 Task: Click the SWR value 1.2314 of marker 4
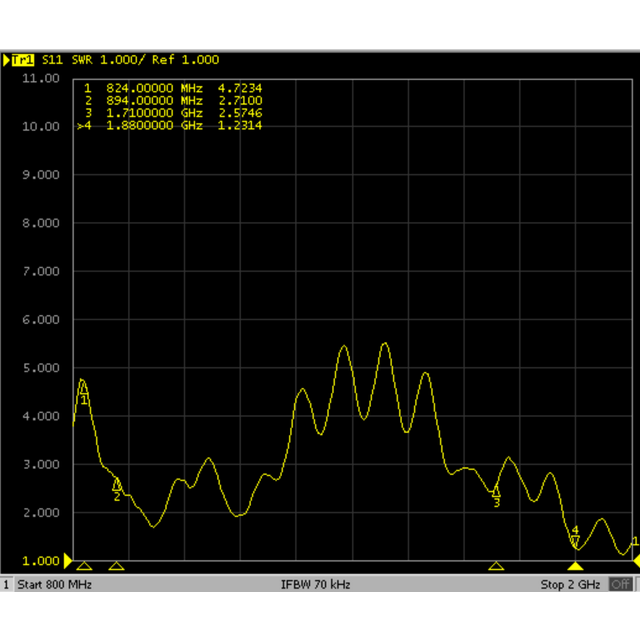coord(240,125)
